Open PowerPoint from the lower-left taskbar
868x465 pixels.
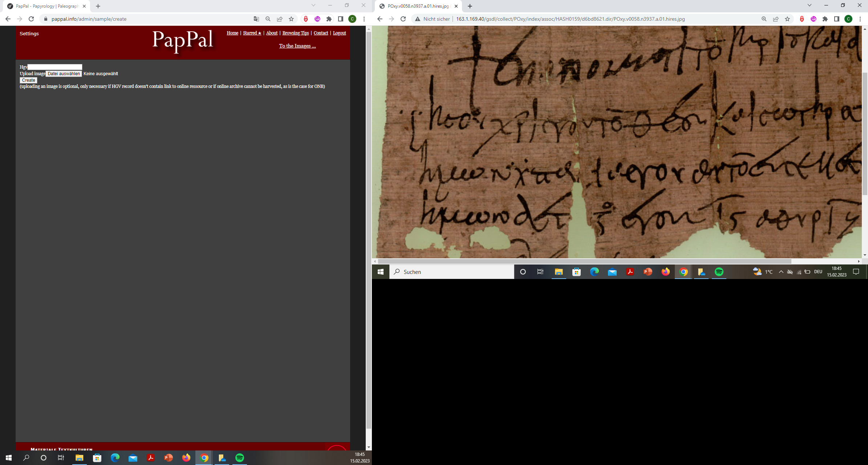click(x=169, y=458)
